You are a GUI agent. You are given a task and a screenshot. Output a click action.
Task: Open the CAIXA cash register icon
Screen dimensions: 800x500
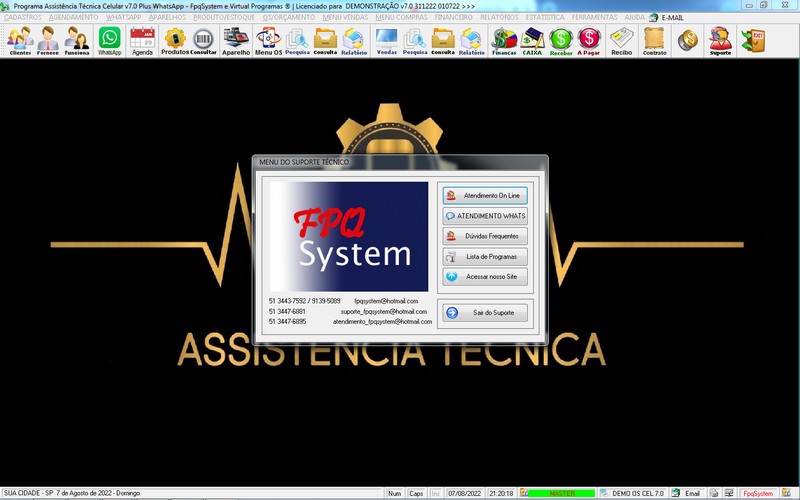[x=532, y=41]
